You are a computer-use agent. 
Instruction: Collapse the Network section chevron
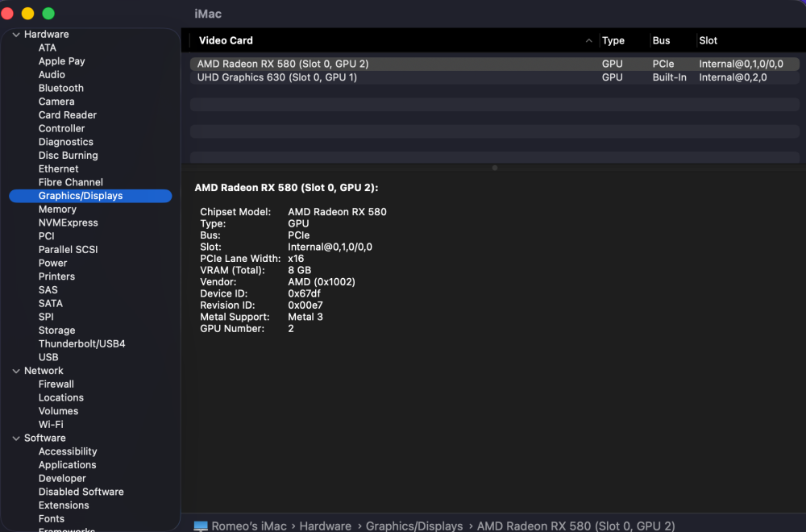pos(16,371)
